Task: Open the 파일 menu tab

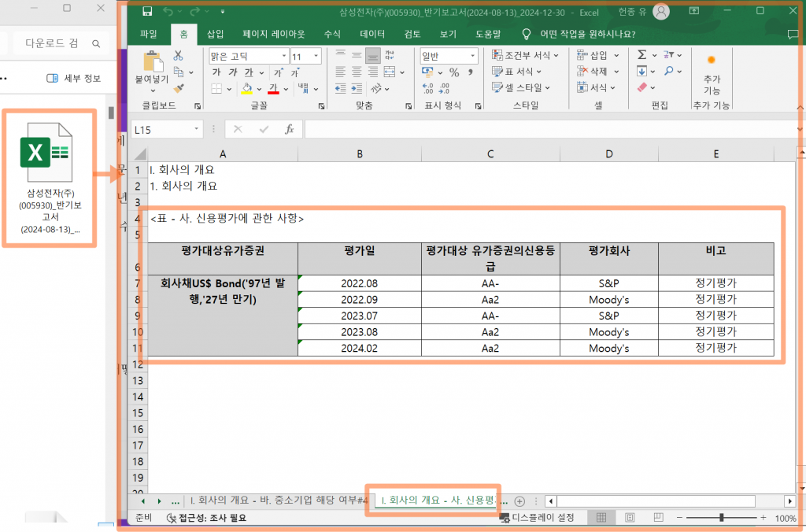Action: coord(149,34)
